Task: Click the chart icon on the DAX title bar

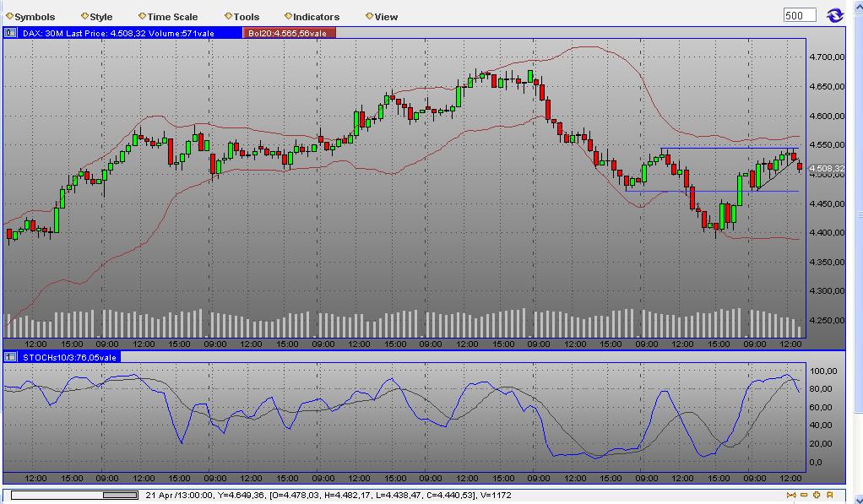Action: tap(8, 32)
